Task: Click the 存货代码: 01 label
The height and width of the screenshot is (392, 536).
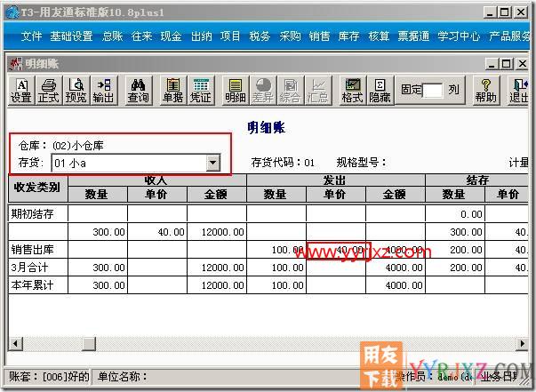Action: click(283, 163)
